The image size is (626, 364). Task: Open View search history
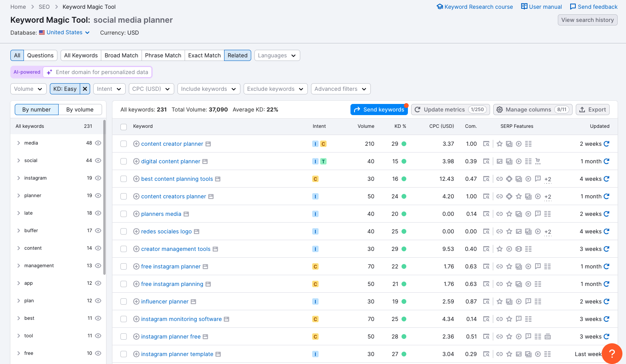pyautogui.click(x=588, y=20)
